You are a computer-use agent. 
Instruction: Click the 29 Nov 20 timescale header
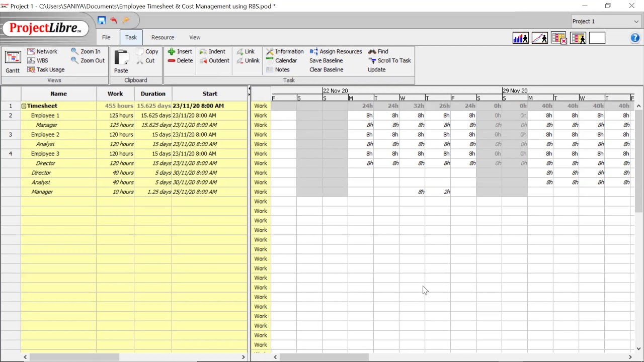515,90
